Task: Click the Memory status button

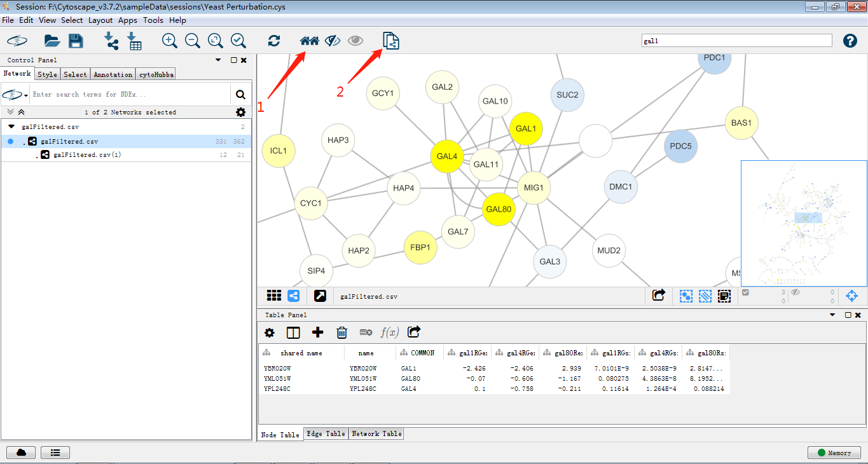Action: (834, 453)
